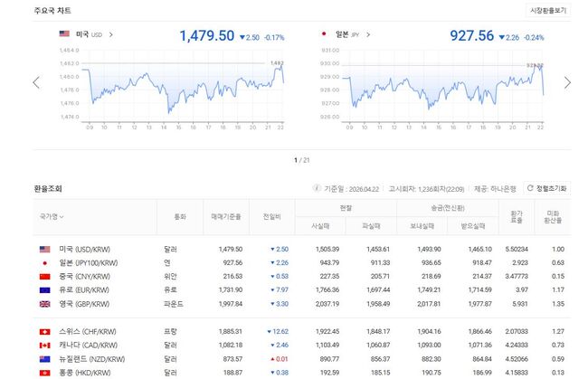The height and width of the screenshot is (379, 588).
Task: Expand the 미국 USD chart arrow
Action: [111, 34]
